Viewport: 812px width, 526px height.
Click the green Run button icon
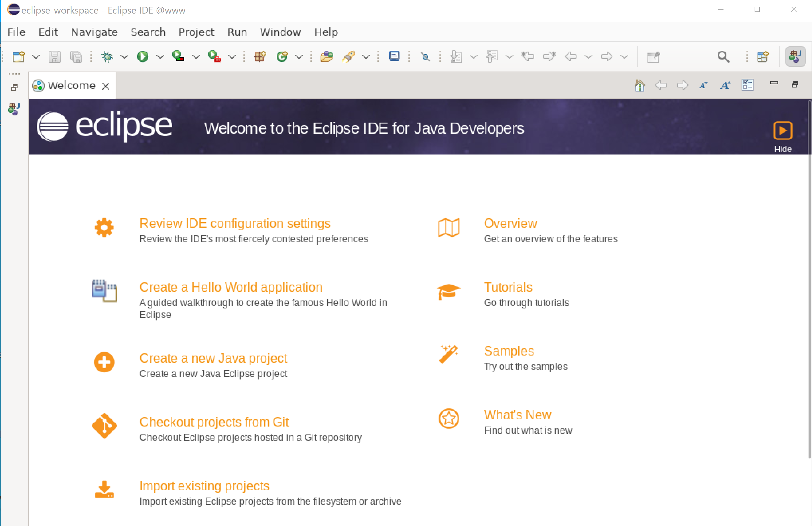coord(143,56)
